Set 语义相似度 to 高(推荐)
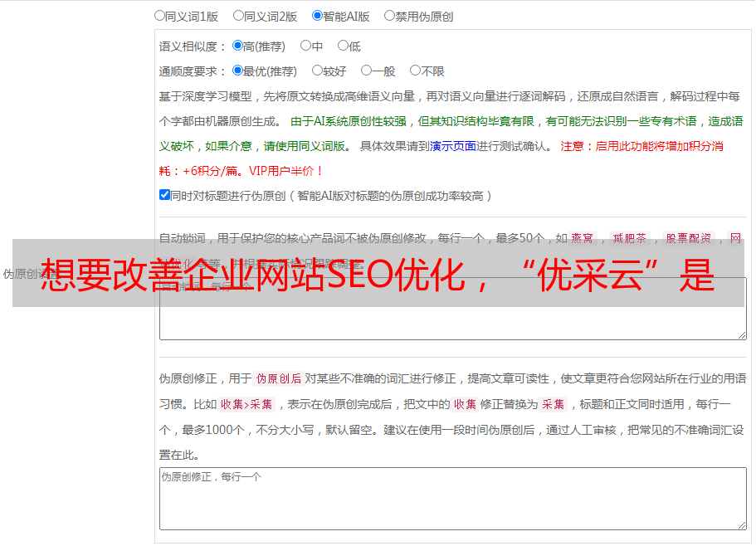The image size is (756, 546). (237, 46)
